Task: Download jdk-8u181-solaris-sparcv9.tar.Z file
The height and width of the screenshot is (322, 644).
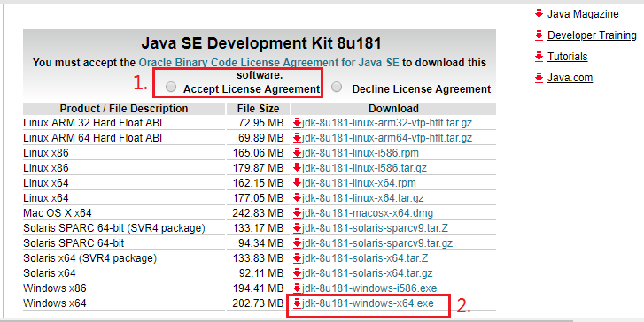Action: click(375, 228)
